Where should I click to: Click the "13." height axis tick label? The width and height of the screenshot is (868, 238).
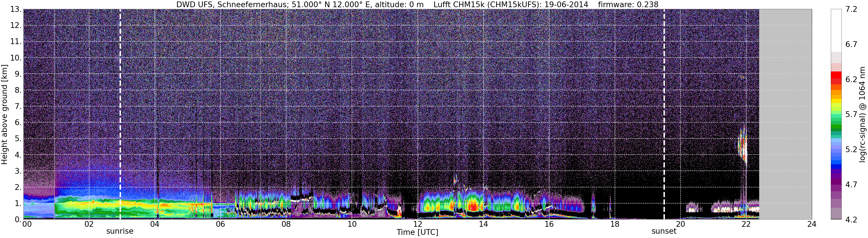pos(16,10)
